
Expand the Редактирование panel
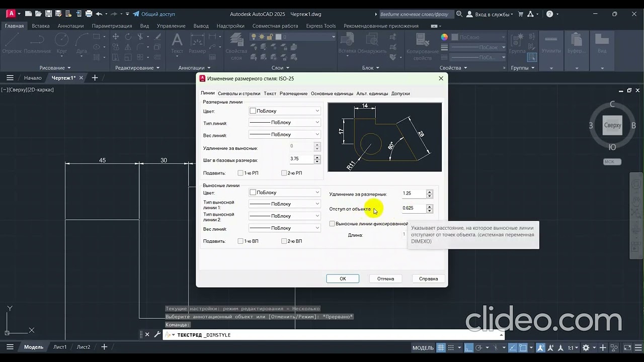[x=137, y=68]
